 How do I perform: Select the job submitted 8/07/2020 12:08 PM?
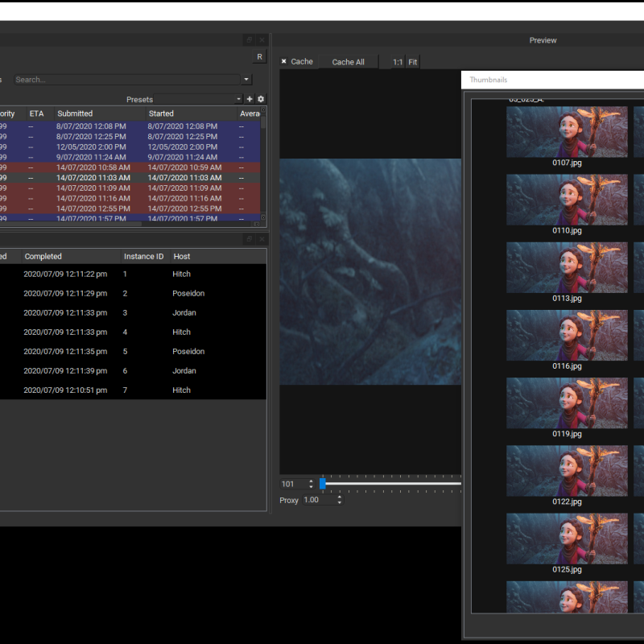coord(130,126)
